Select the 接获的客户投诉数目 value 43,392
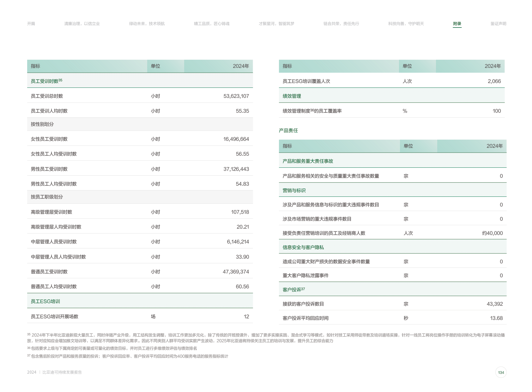Image resolution: width=532 pixels, height=392 pixels. 494,304
